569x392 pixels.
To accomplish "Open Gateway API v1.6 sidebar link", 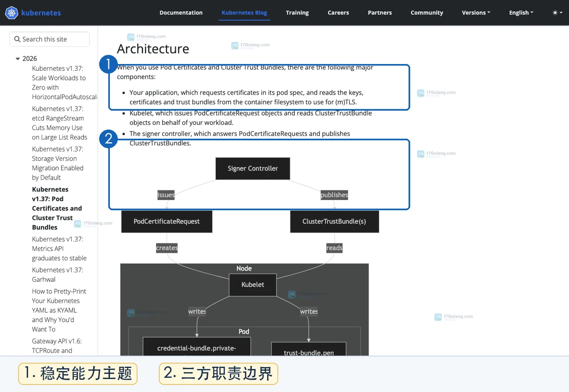I will click(57, 346).
